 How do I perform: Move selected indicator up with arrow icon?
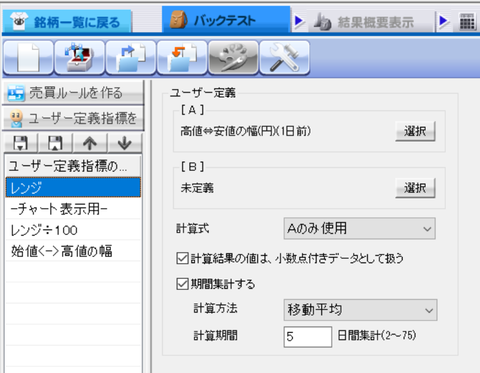[x=90, y=143]
